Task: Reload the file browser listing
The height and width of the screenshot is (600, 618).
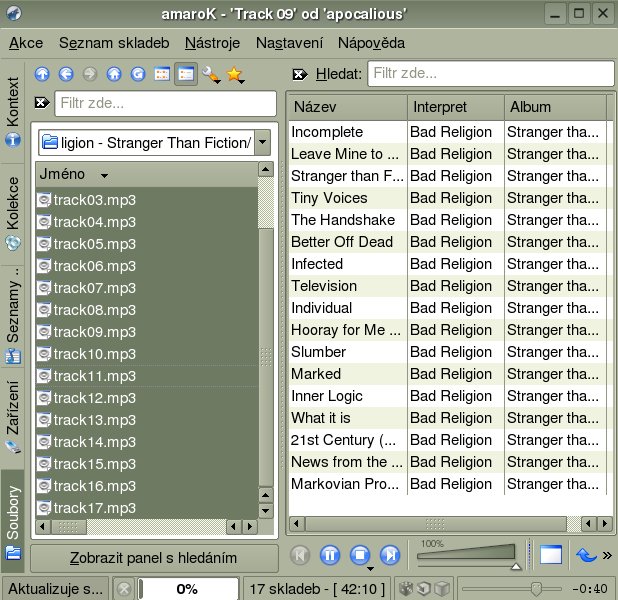Action: pyautogui.click(x=138, y=74)
